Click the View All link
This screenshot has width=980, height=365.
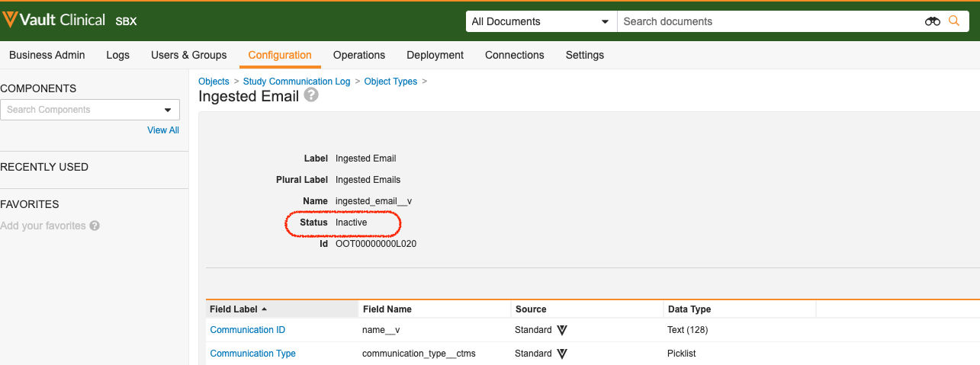click(x=163, y=130)
